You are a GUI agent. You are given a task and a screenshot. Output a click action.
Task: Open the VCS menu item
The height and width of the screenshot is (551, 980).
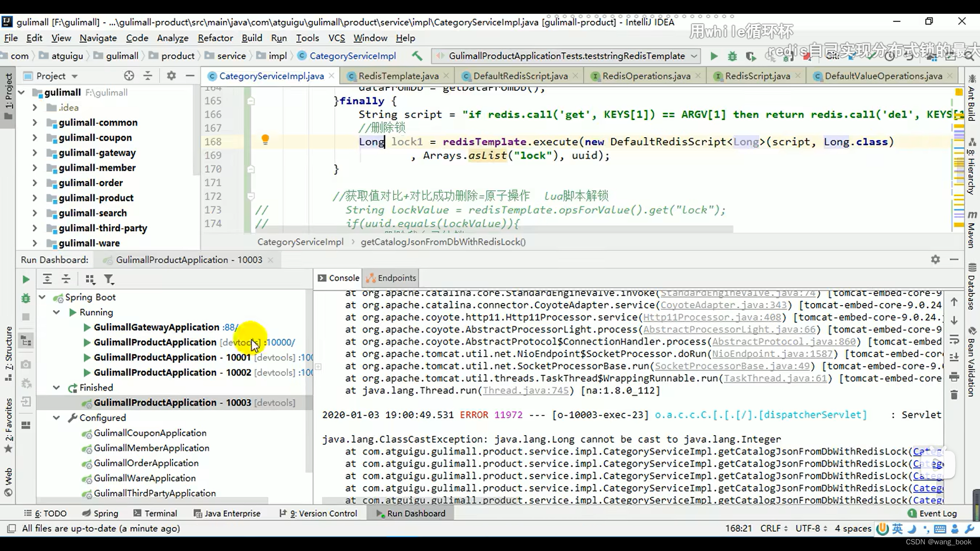(x=336, y=38)
